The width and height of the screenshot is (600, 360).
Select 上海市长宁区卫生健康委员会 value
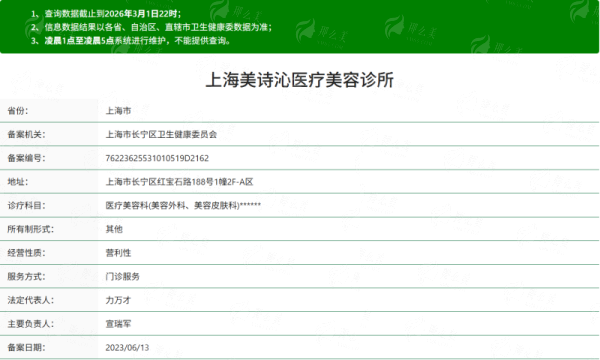[x=161, y=135]
